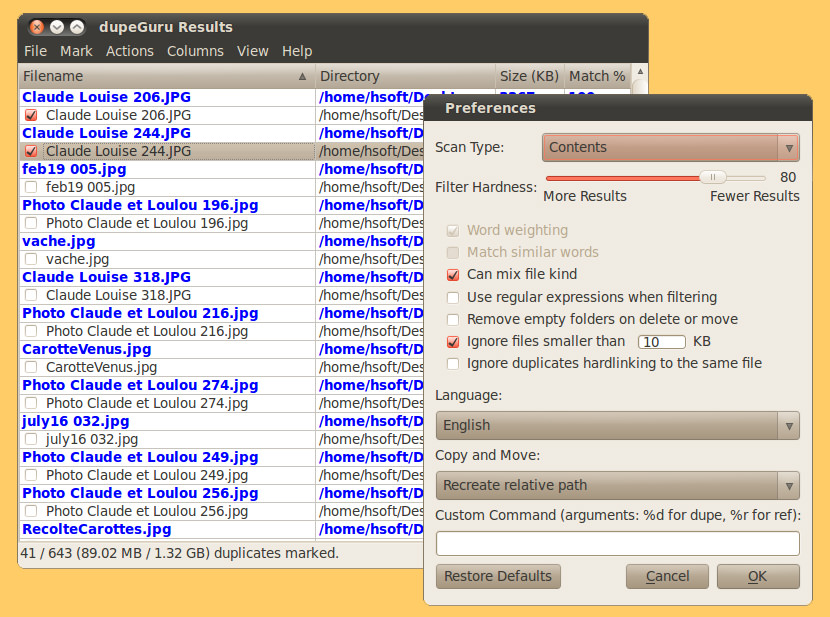Mark duplicate Photo Claude et Loulou 216.jpg
Screen dimensions: 830x617
[x=31, y=331]
